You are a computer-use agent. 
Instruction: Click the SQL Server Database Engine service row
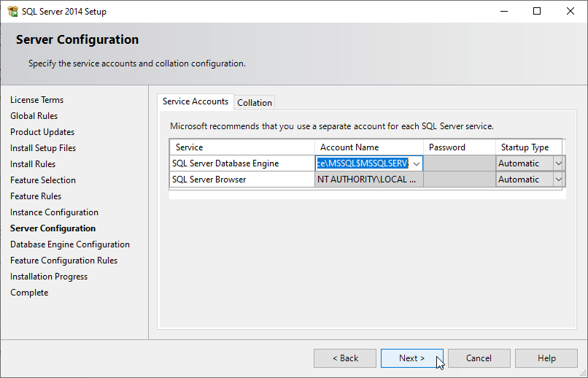(241, 163)
